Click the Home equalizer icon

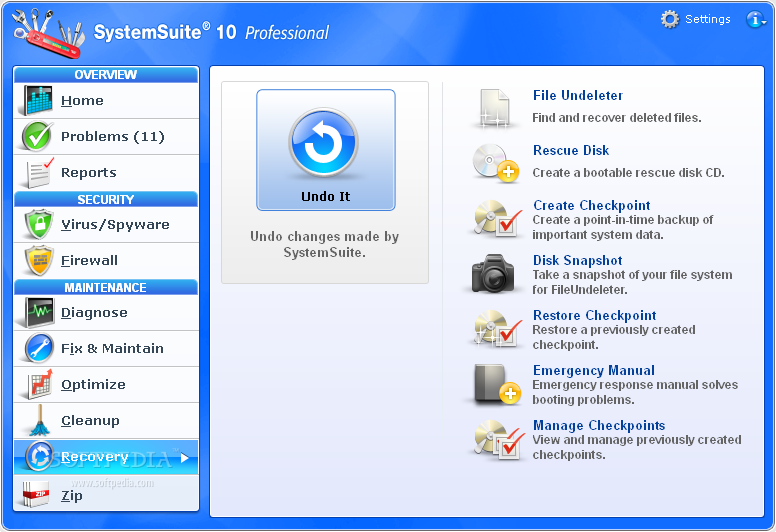pyautogui.click(x=38, y=100)
